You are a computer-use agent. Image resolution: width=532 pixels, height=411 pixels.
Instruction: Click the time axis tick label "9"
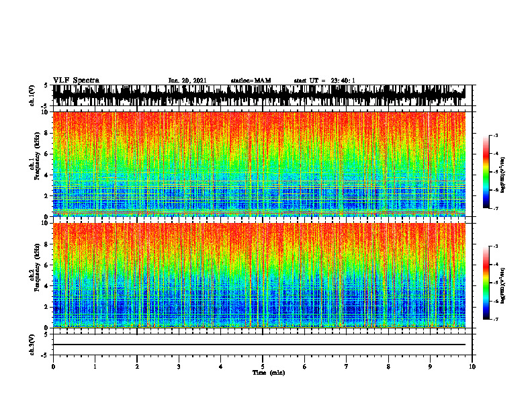[431, 367]
